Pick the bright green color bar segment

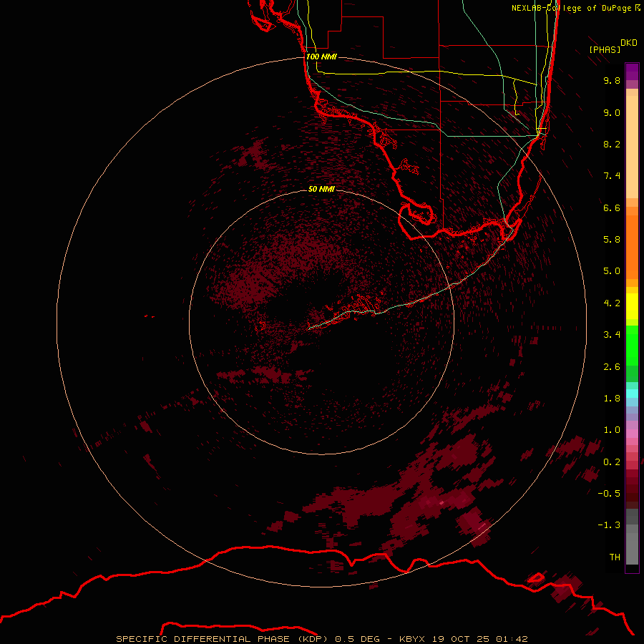pos(632,345)
